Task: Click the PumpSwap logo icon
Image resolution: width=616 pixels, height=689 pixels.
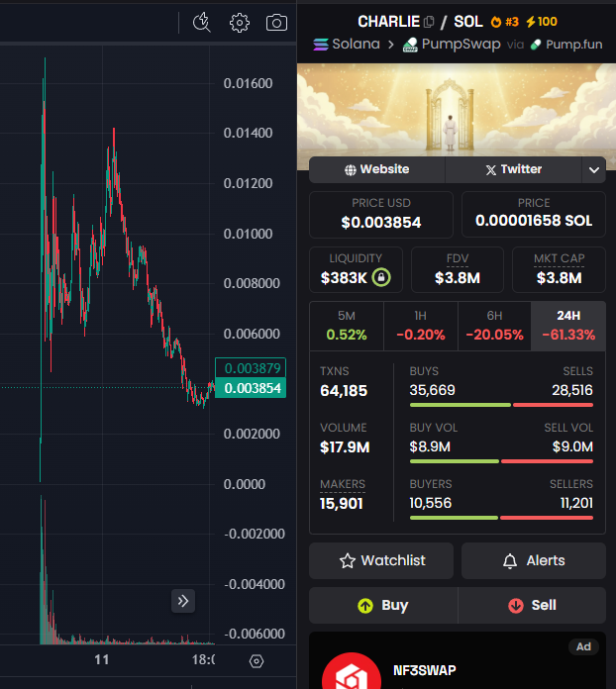Action: [x=410, y=45]
